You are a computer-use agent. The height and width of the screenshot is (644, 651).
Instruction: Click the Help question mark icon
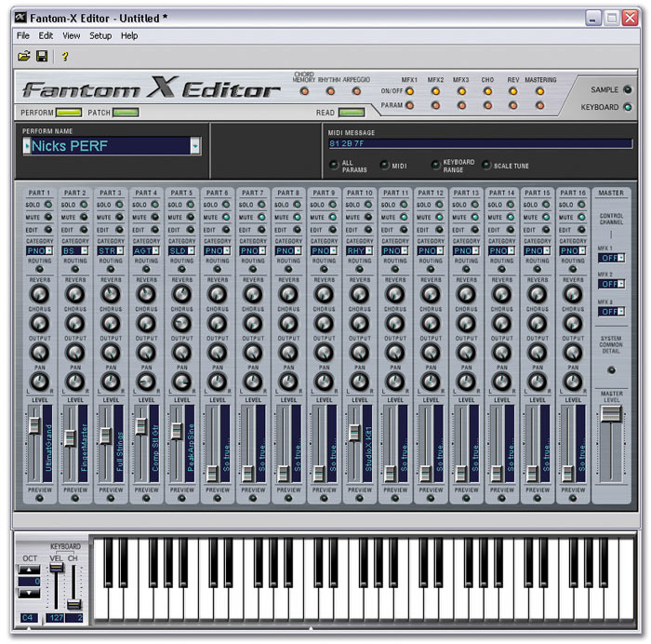(65, 57)
